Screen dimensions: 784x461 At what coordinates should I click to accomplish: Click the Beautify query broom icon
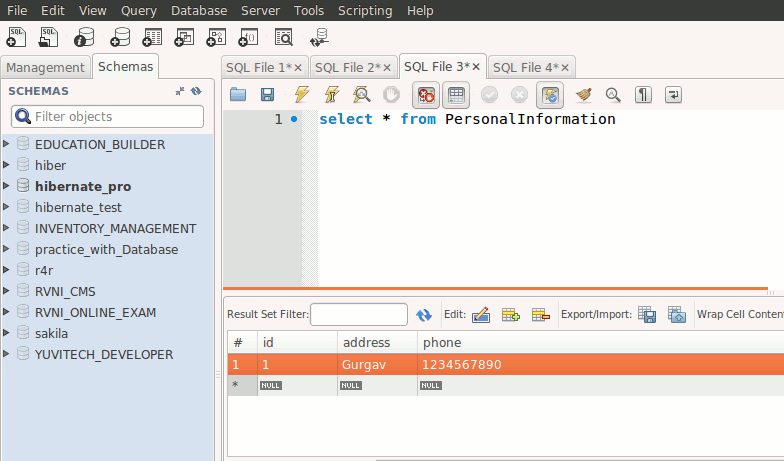(x=583, y=95)
